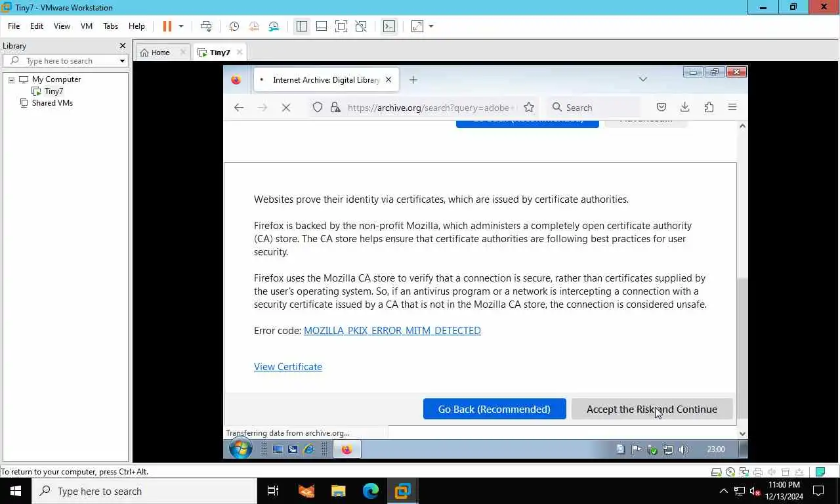
Task: Click the stretch guest display icon
Action: click(x=417, y=26)
